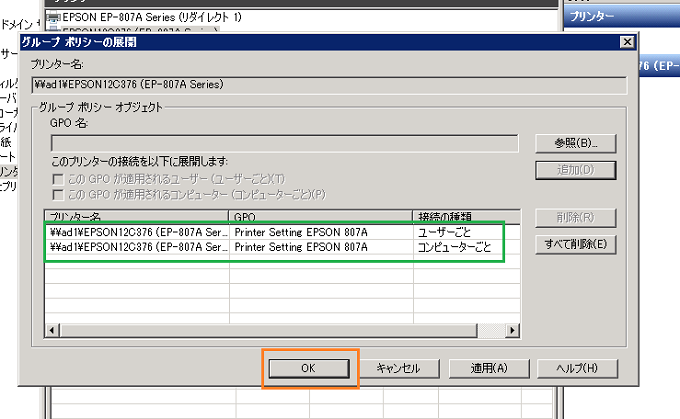Image resolution: width=680 pixels, height=419 pixels.
Task: Close the グループ ポリシーの展開 dialog
Action: point(627,42)
